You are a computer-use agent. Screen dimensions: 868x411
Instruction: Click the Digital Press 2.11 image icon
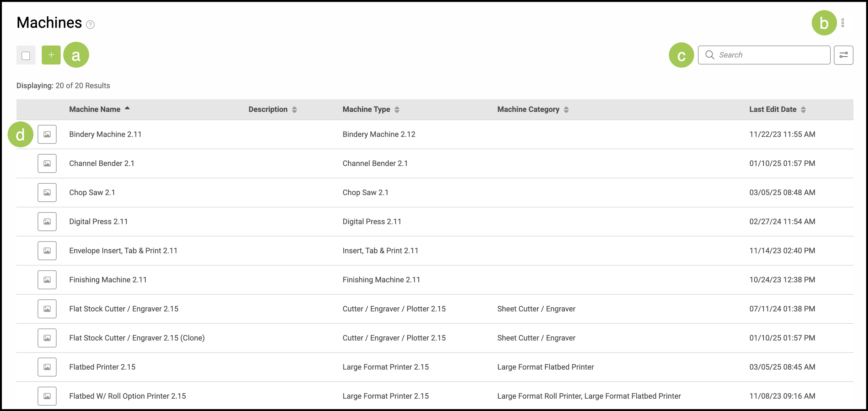pyautogui.click(x=47, y=222)
